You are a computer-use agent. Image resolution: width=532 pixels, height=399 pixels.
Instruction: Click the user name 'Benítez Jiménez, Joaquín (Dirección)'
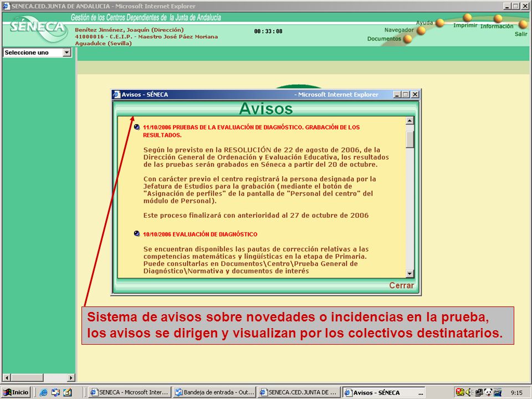[x=129, y=30]
